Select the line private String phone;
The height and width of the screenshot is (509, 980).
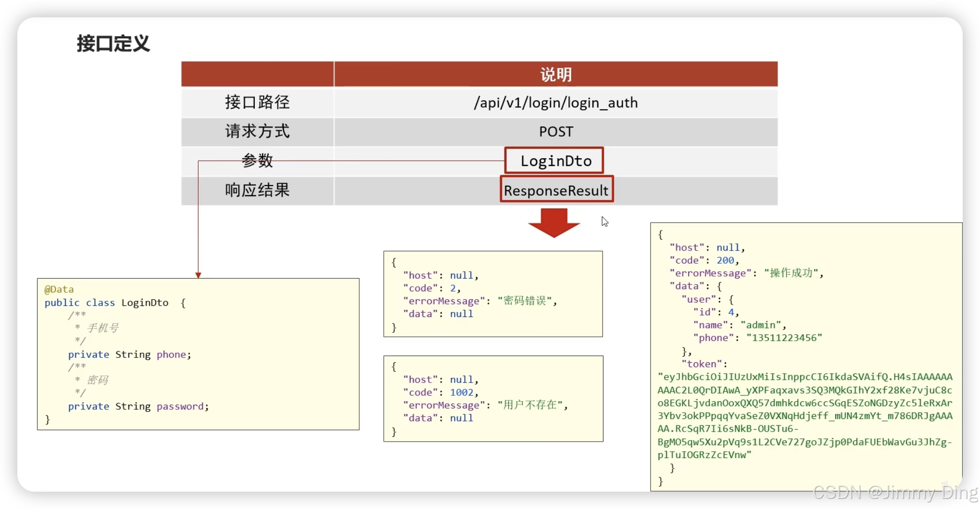(129, 355)
